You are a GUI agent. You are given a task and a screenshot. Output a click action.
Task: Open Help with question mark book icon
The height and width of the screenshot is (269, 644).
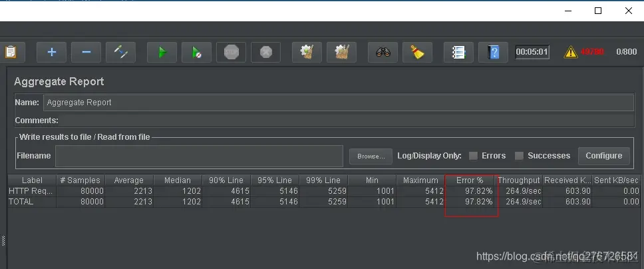pos(493,52)
